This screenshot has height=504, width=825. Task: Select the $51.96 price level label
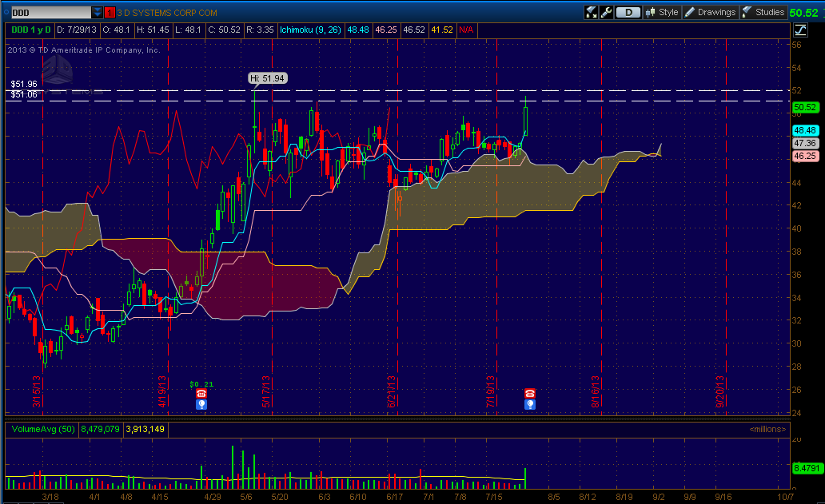24,84
